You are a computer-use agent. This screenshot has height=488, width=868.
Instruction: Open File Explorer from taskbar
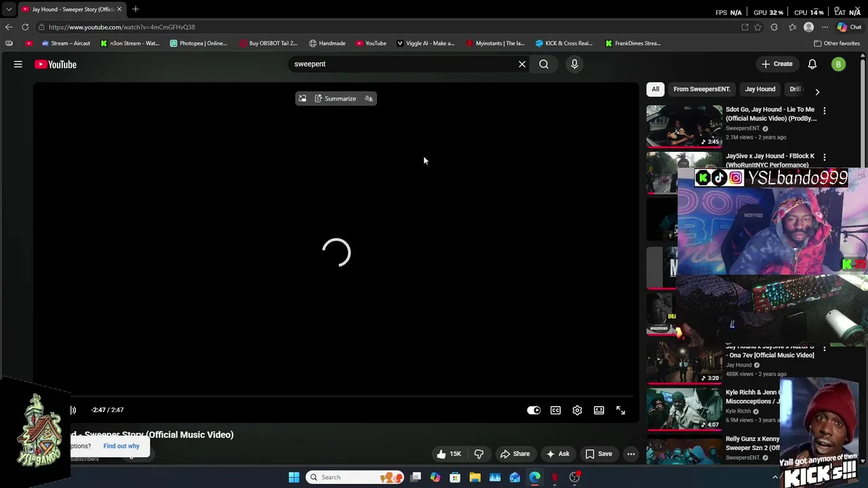point(475,477)
